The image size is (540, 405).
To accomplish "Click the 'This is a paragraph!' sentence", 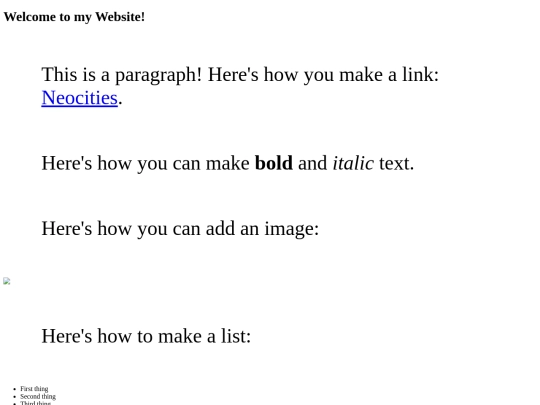I will (x=122, y=75).
